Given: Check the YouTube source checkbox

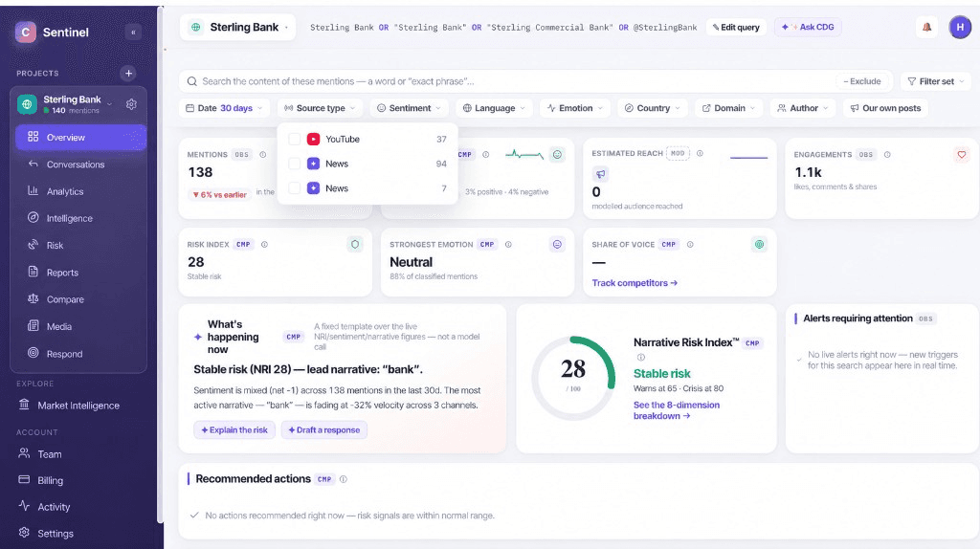Looking at the screenshot, I should (295, 140).
